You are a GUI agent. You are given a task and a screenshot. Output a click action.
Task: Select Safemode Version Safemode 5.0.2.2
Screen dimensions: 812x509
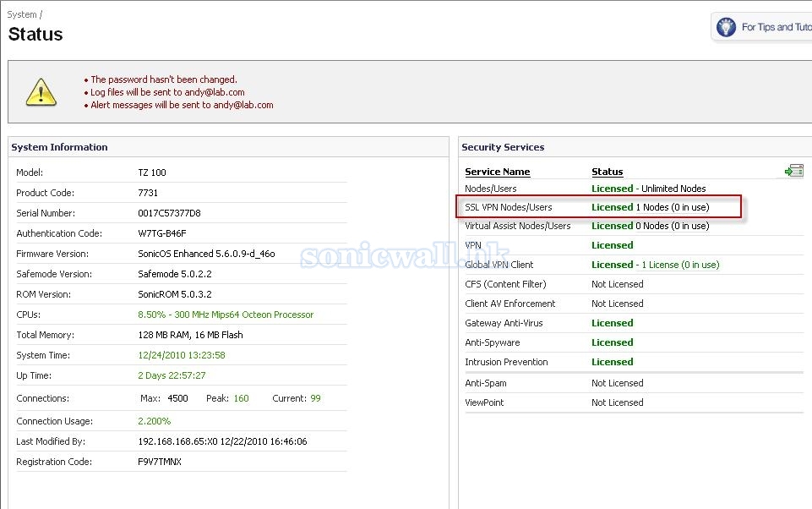[175, 274]
